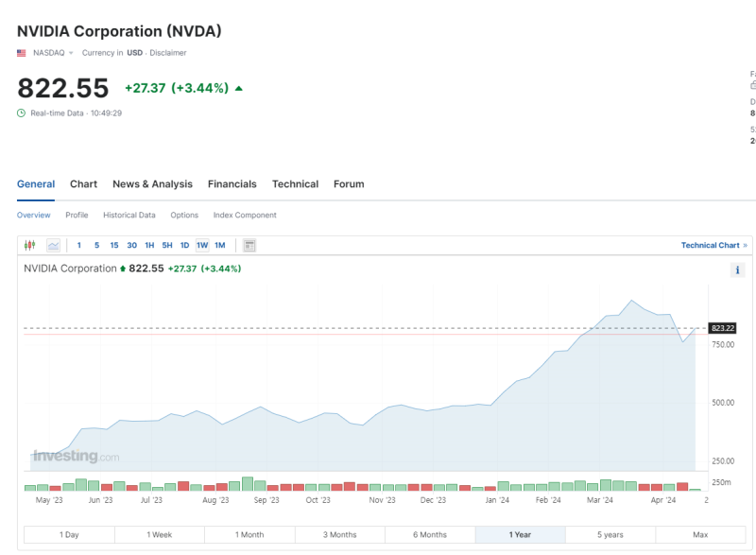Click the 250m volume axis label
The image size is (756, 555).
tap(721, 482)
